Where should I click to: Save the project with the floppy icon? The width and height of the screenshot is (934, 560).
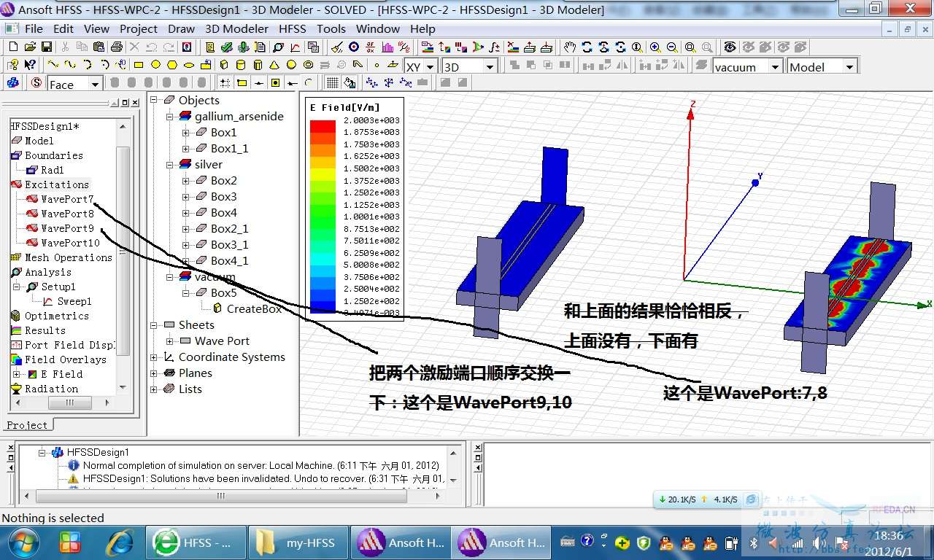click(x=46, y=47)
